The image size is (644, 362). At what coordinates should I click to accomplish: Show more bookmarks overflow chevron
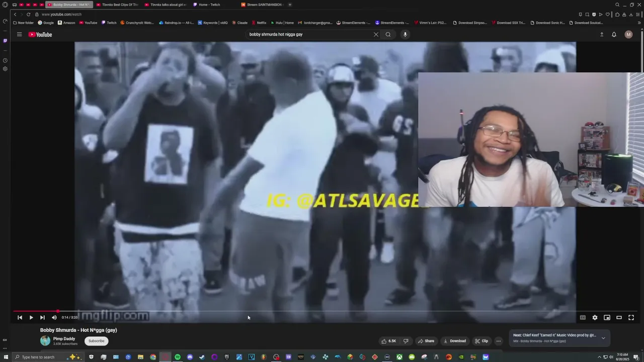pyautogui.click(x=639, y=23)
